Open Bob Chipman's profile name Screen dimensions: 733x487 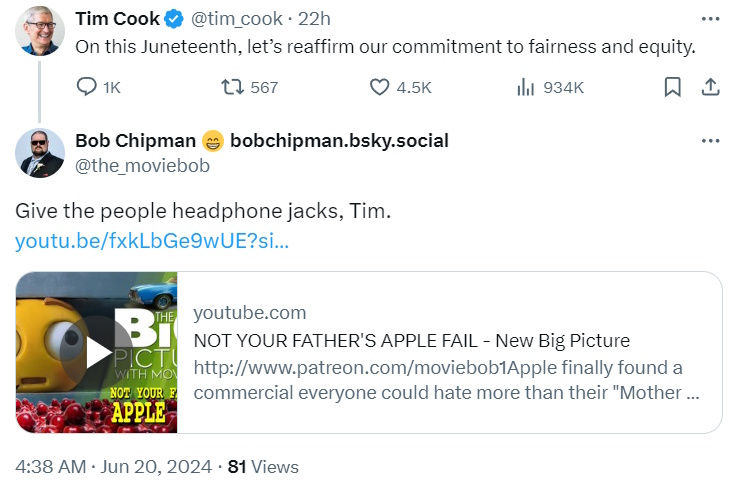pos(135,140)
